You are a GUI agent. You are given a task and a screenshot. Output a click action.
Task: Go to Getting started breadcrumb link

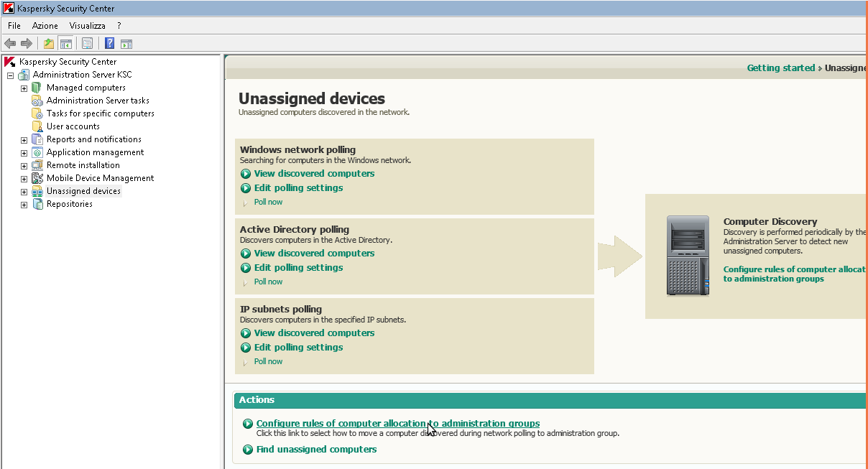coord(781,68)
